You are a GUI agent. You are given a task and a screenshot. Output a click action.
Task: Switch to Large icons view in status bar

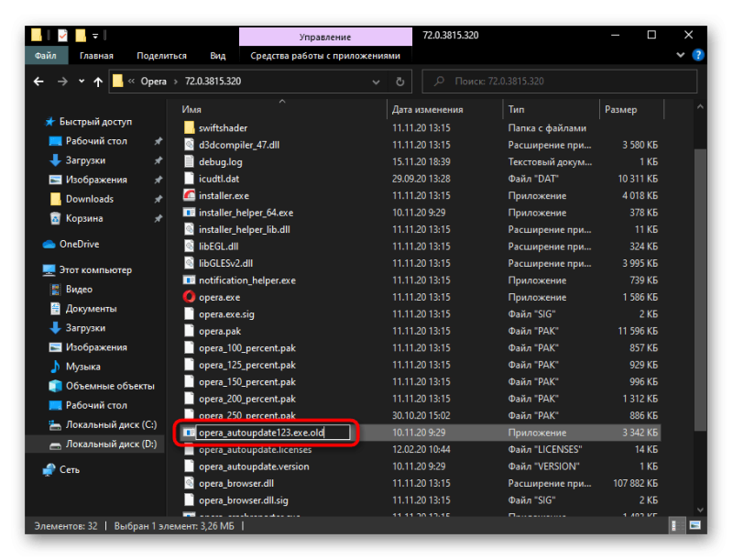tap(695, 525)
